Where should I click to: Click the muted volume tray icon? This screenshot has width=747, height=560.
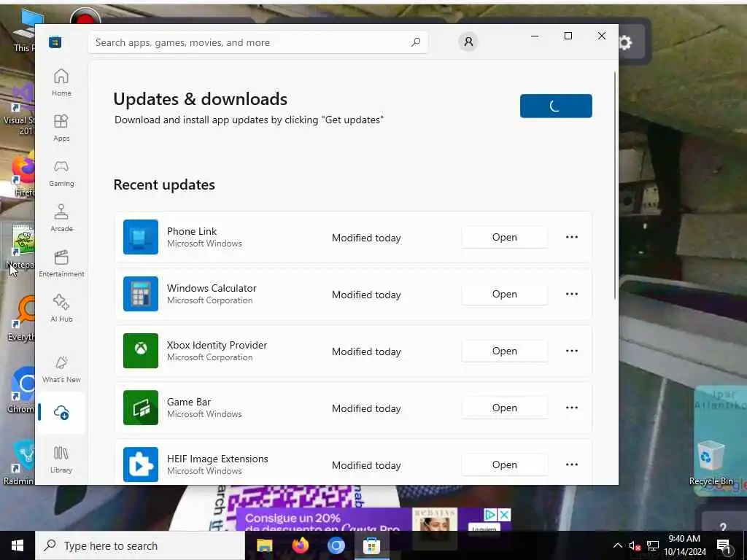pos(635,545)
